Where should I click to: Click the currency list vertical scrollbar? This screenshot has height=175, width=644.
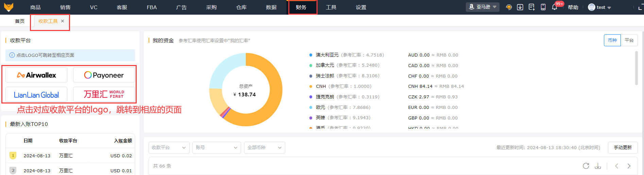[x=637, y=68]
